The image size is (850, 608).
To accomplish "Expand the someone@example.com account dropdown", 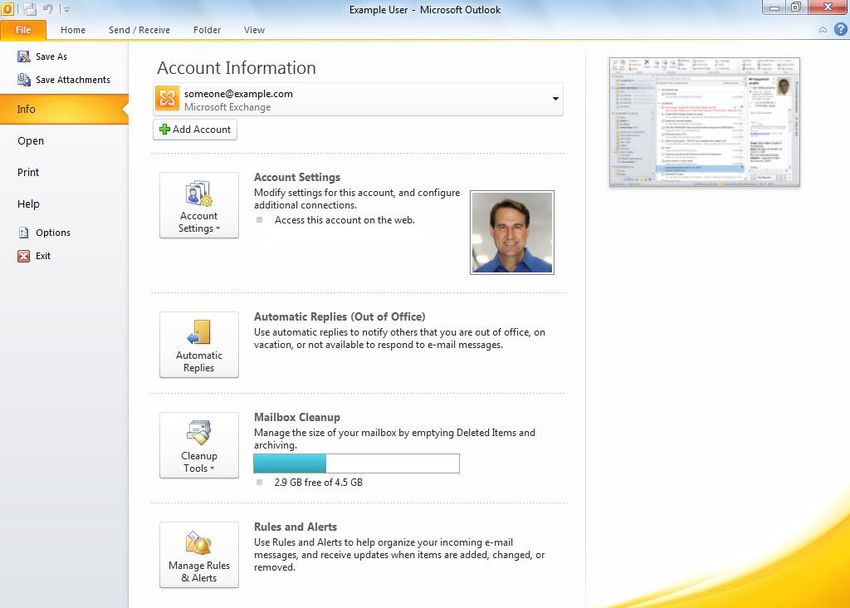I will 555,99.
